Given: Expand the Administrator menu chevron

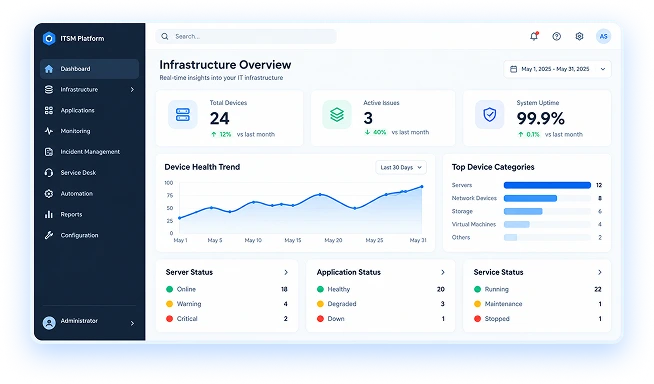Looking at the screenshot, I should pos(132,323).
